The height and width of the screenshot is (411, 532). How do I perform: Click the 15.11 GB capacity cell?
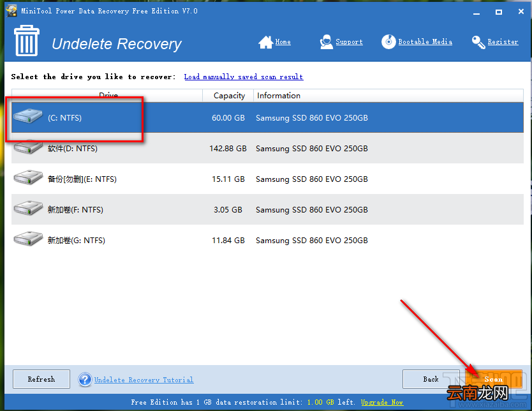click(x=228, y=179)
